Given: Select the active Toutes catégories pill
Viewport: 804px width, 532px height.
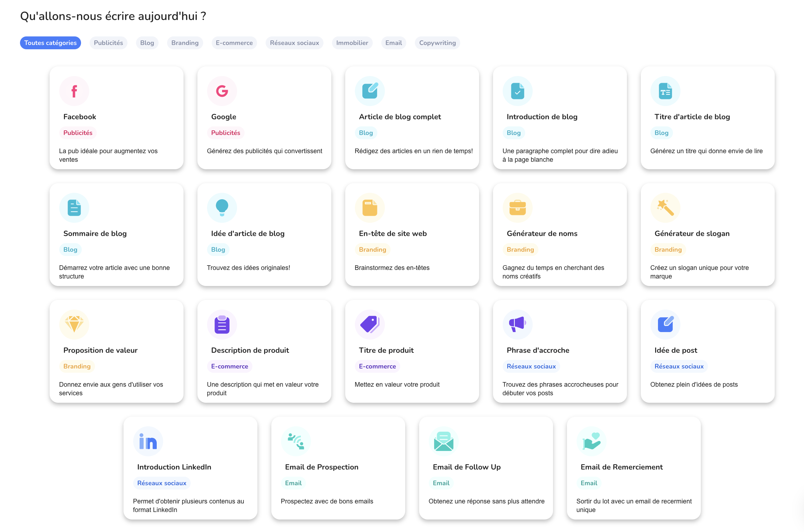Looking at the screenshot, I should (x=50, y=43).
